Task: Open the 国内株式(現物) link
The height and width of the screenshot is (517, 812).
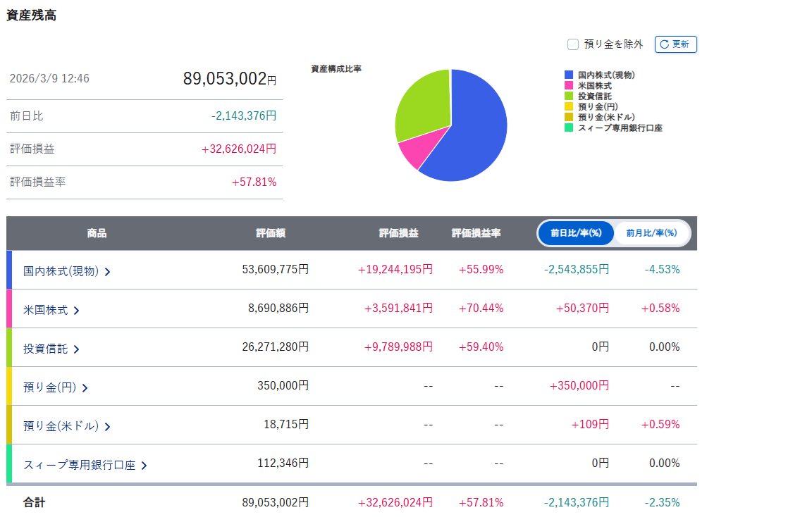Action: (x=61, y=271)
